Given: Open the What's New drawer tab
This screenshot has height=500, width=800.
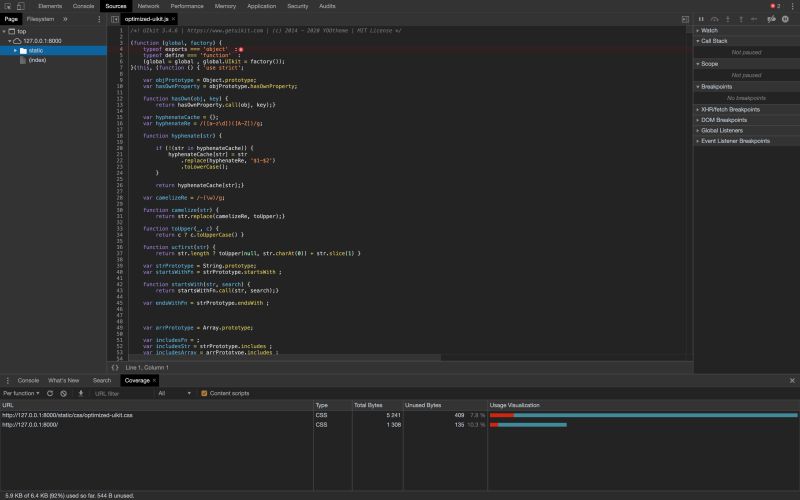Looking at the screenshot, I should [63, 381].
